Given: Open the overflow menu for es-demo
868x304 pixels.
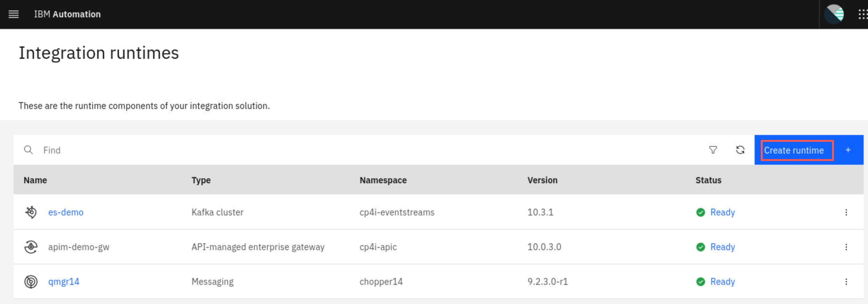Looking at the screenshot, I should [846, 212].
